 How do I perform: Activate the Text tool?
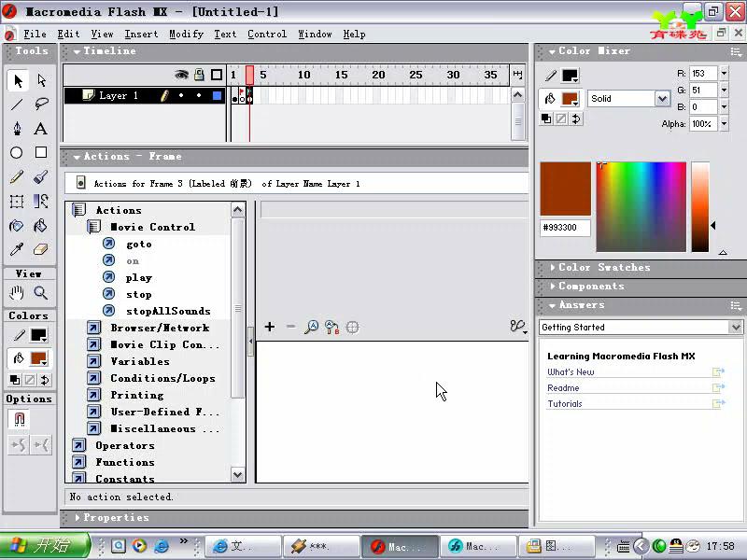coord(41,129)
